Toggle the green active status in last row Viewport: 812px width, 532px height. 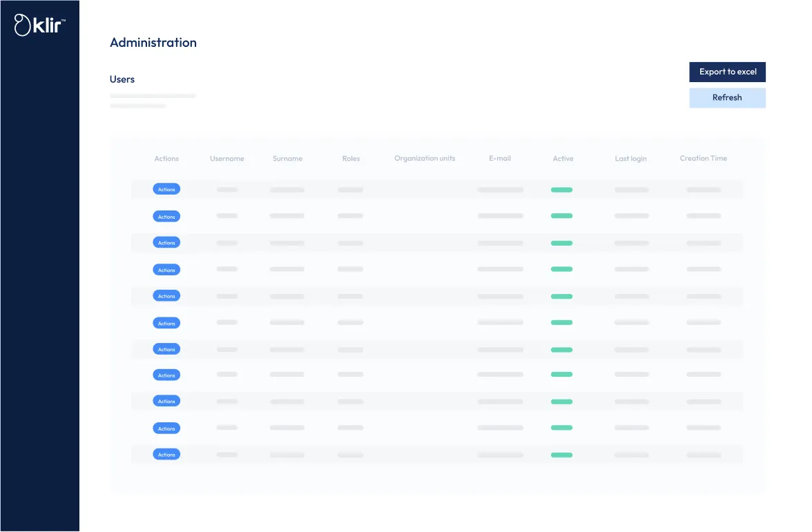pyautogui.click(x=561, y=455)
